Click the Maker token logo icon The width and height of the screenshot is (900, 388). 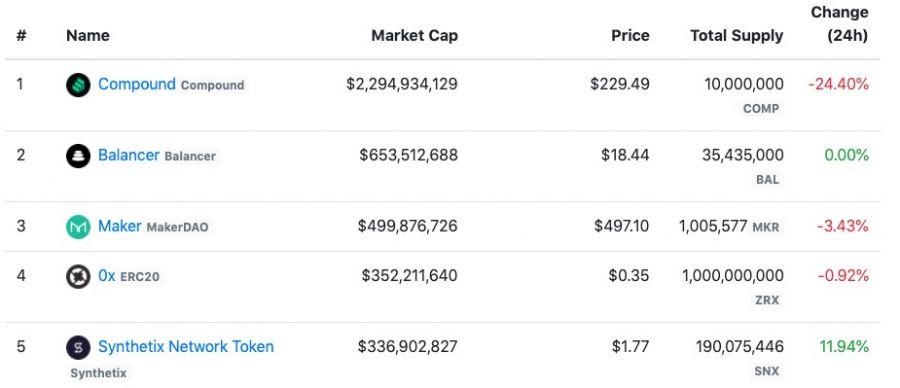[78, 227]
